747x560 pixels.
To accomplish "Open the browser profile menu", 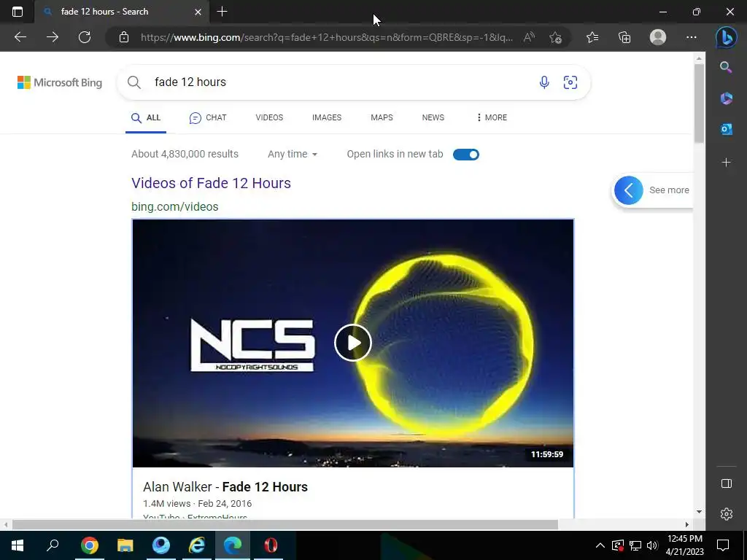I will click(x=658, y=37).
